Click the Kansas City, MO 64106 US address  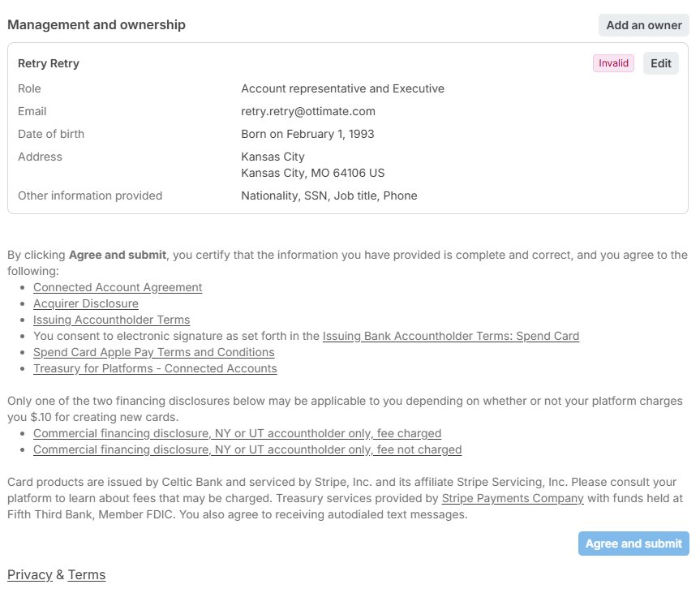pos(312,173)
